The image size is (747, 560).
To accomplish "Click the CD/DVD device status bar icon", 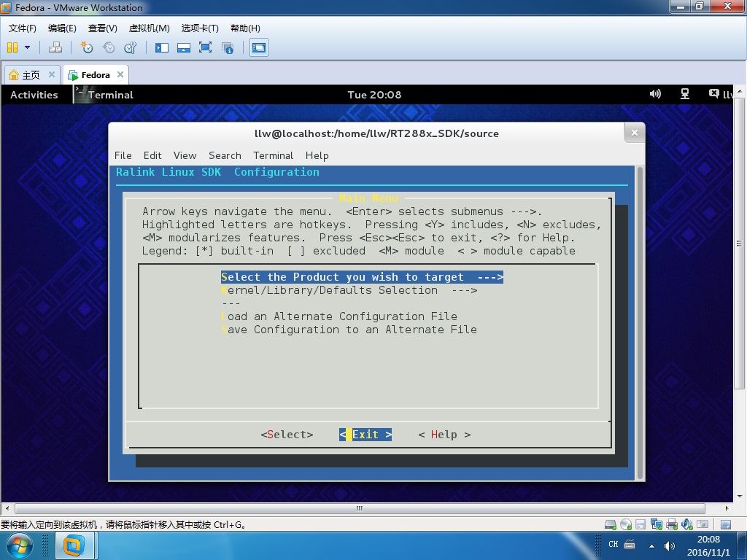I will tap(625, 524).
